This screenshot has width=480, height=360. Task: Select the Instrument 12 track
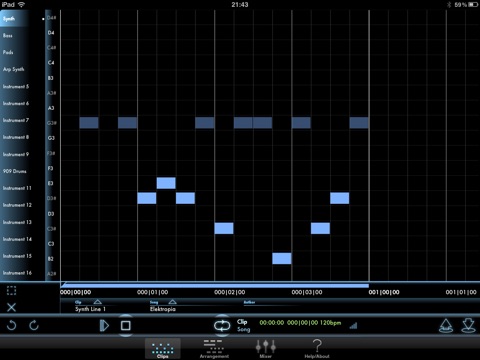[17, 205]
